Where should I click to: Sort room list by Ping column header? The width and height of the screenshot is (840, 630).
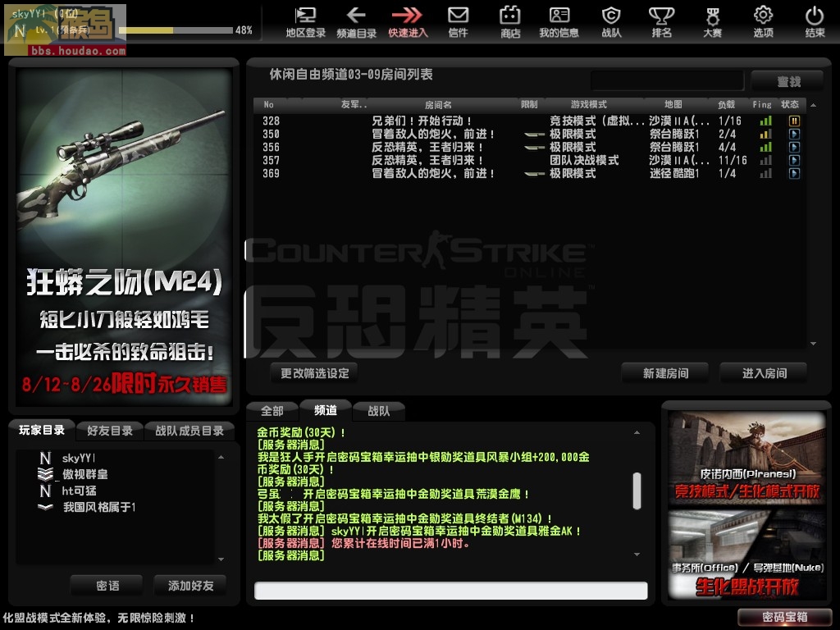pos(762,104)
